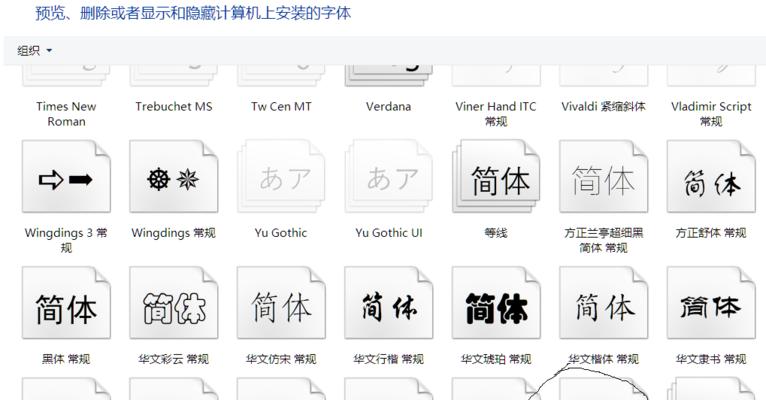The height and width of the screenshot is (400, 766).
Task: Click the Times New Roman label
Action: [66, 114]
